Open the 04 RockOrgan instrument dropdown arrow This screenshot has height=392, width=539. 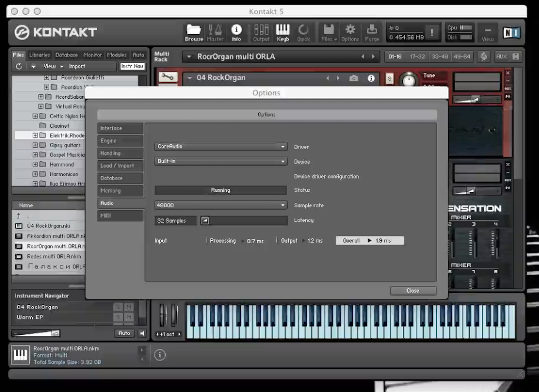coord(190,78)
